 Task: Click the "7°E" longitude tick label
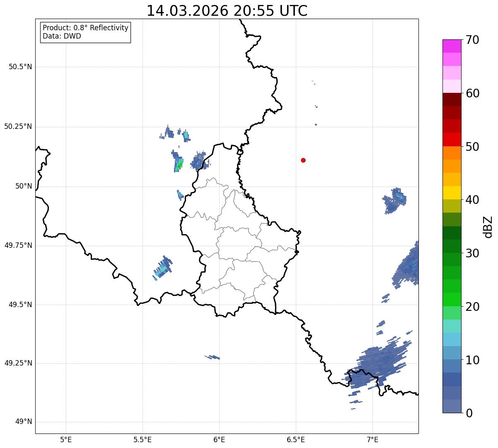coord(372,439)
